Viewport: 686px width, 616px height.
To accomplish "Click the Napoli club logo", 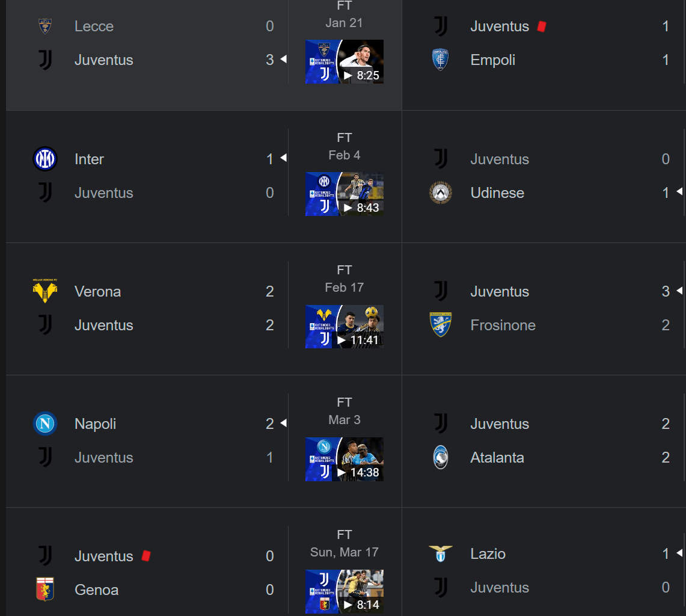I will coord(45,423).
